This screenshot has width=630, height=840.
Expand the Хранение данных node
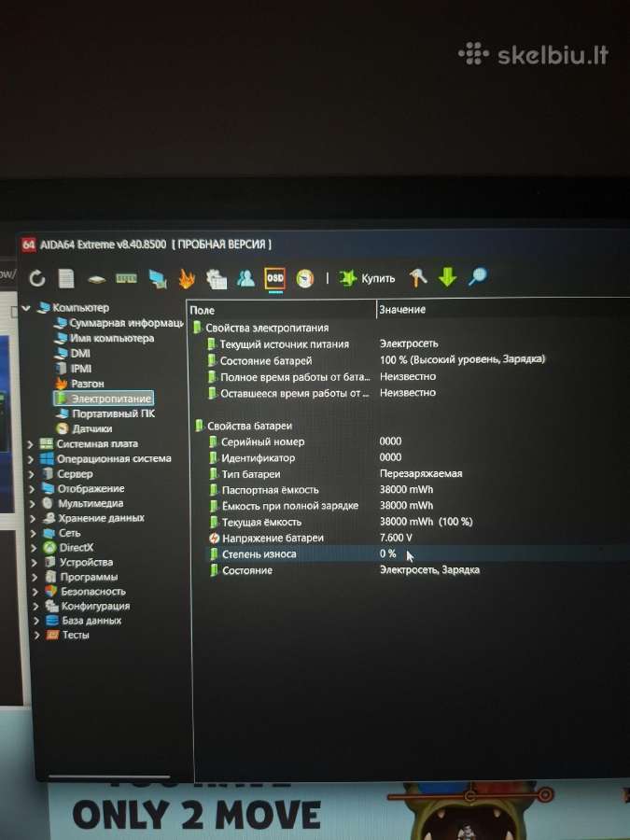(33, 519)
